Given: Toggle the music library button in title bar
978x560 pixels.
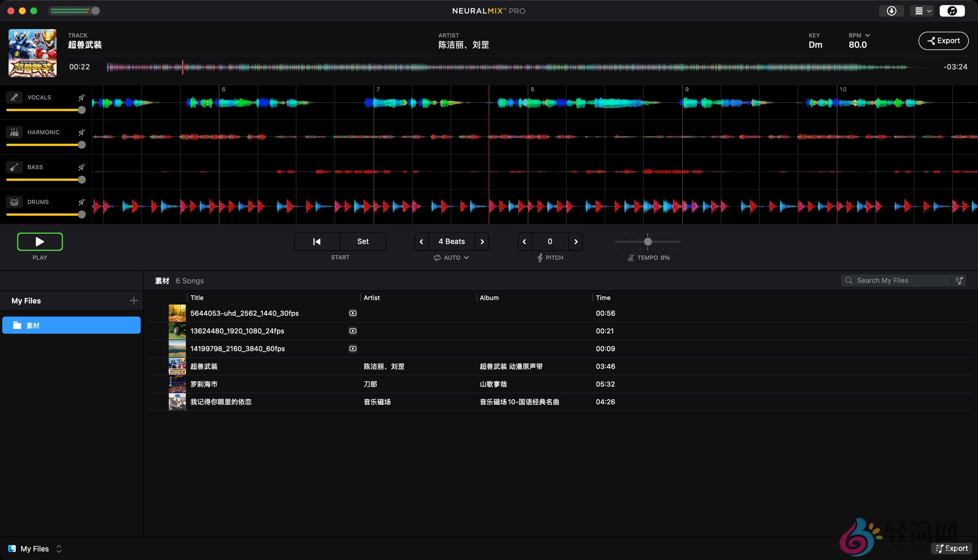Looking at the screenshot, I should (952, 11).
